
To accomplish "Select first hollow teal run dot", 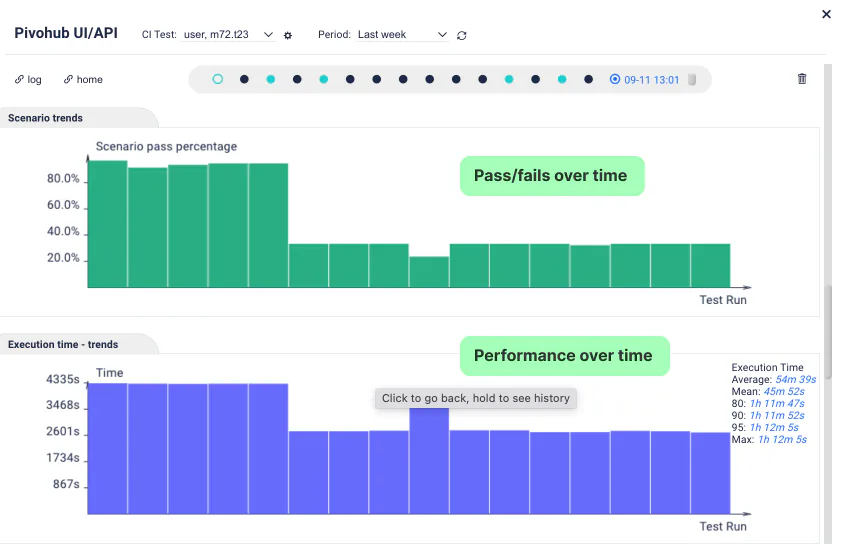I will [x=217, y=79].
